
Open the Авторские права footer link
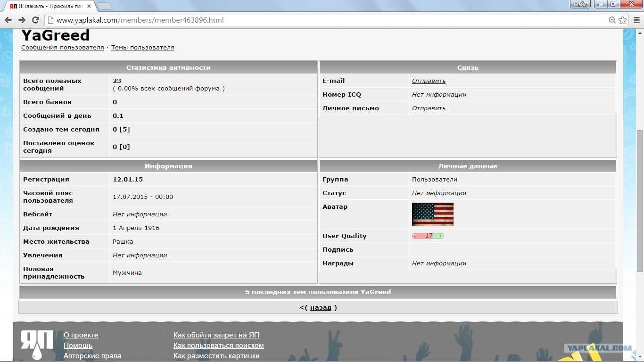(92, 356)
